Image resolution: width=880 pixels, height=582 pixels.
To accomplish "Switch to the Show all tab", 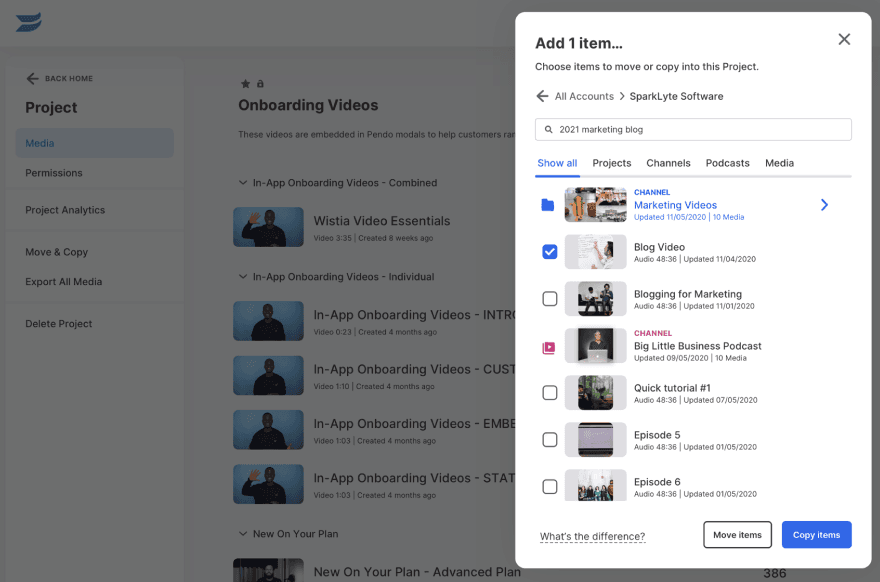I will tap(557, 163).
